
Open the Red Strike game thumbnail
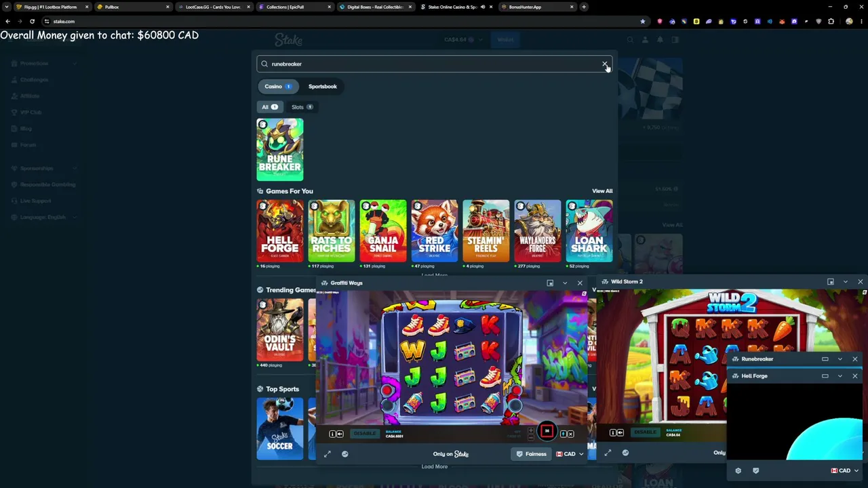pyautogui.click(x=435, y=231)
